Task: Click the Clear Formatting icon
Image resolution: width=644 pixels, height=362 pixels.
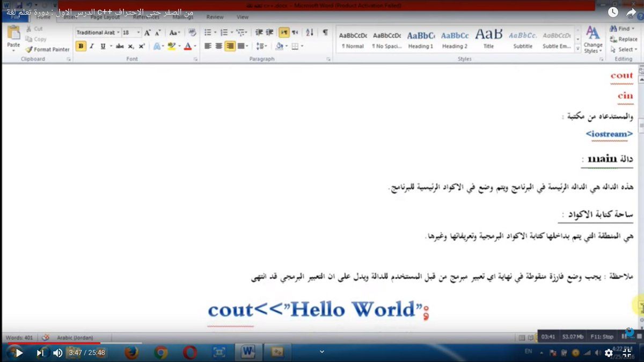Action: coord(192,33)
